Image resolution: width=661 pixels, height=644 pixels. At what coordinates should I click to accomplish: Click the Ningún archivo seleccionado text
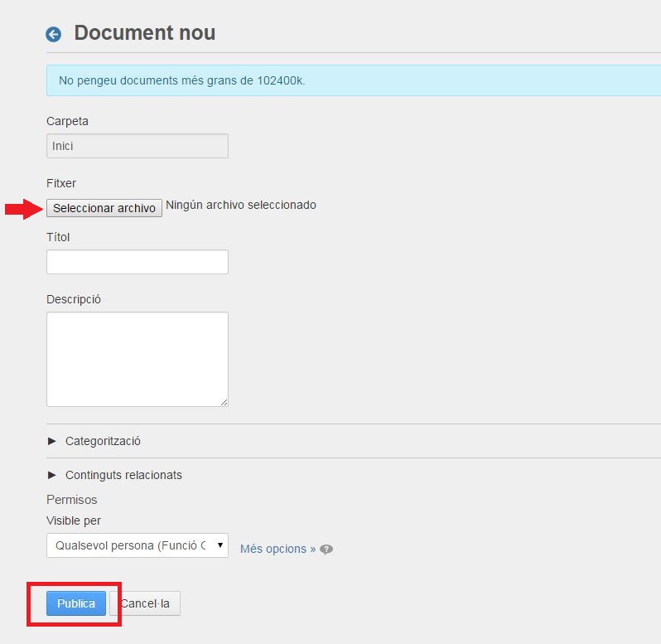pyautogui.click(x=241, y=205)
